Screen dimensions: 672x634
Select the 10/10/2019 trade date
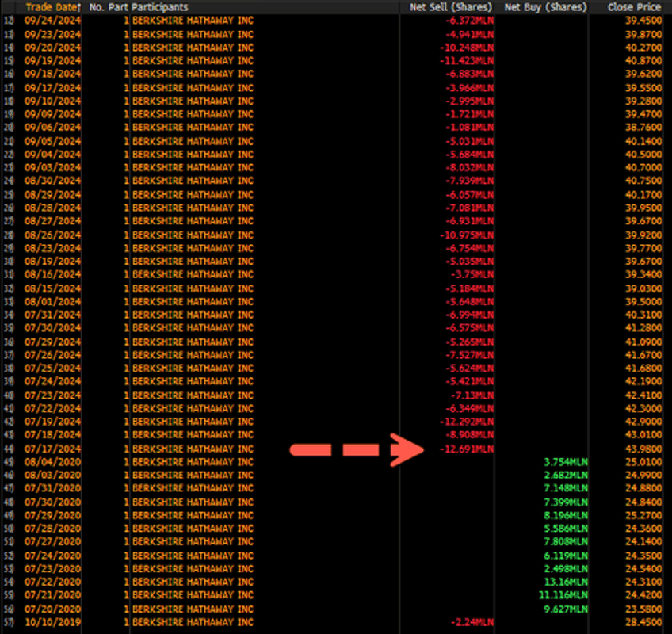pos(53,622)
